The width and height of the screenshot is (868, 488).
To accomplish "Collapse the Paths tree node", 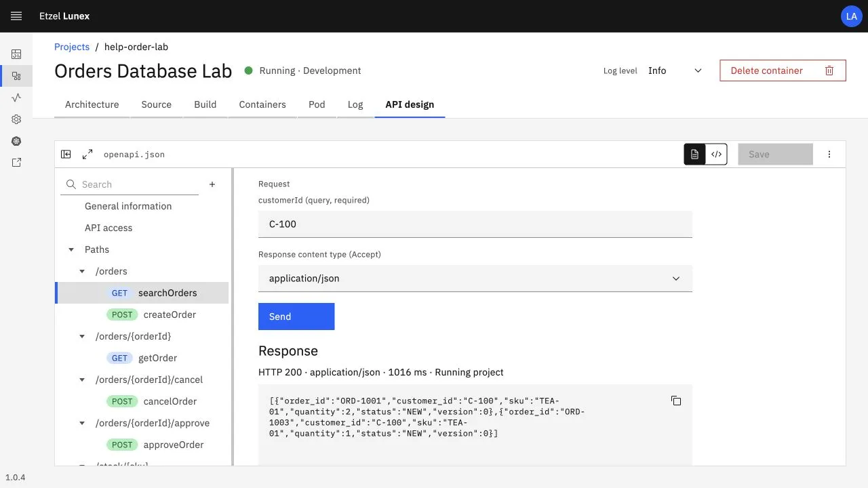I will pos(72,249).
